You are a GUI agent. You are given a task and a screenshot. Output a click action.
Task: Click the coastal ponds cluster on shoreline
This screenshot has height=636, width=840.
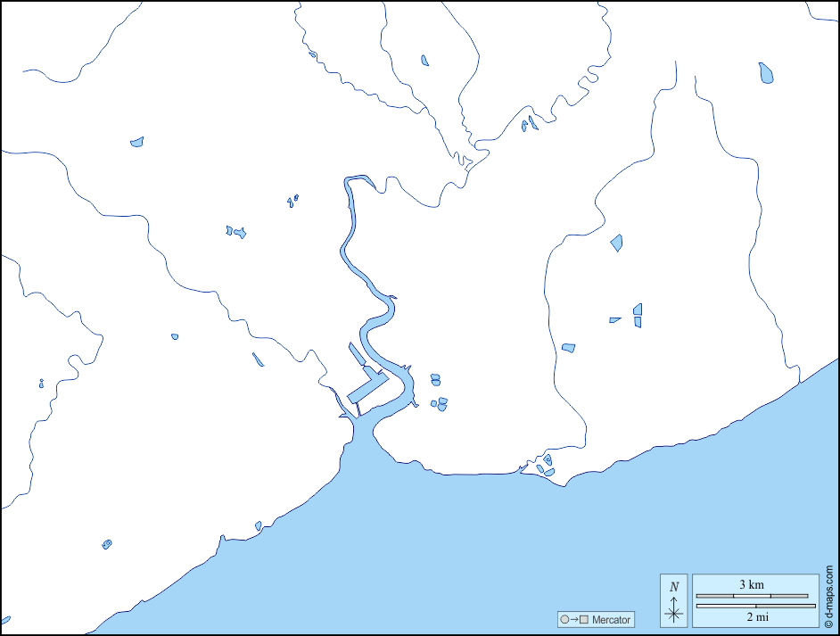pyautogui.click(x=544, y=466)
